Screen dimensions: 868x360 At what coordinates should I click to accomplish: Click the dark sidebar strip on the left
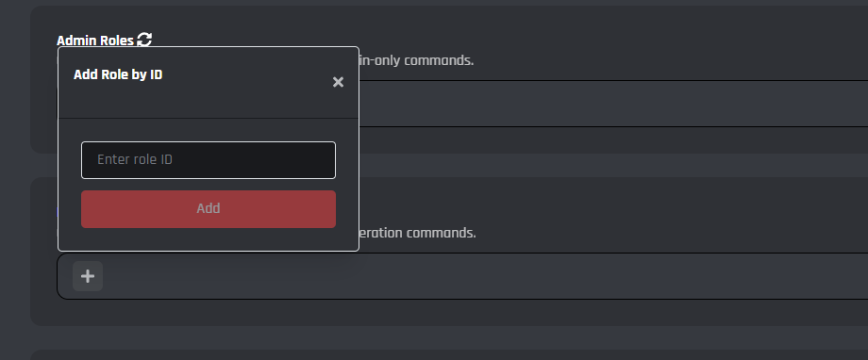click(x=14, y=180)
